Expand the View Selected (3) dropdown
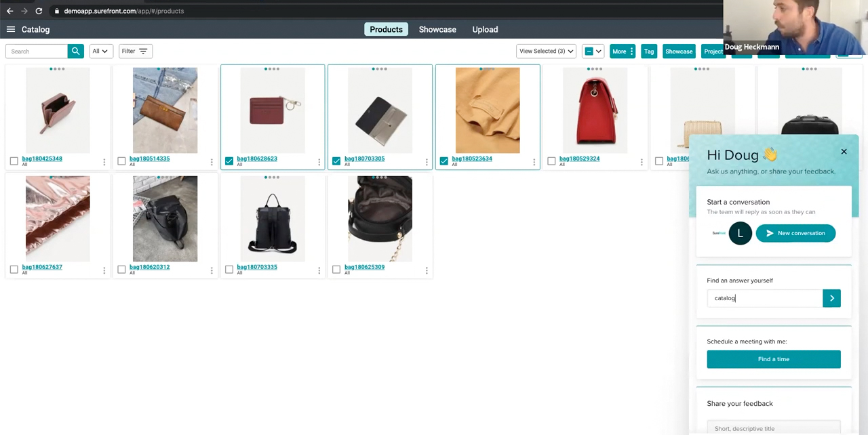868x435 pixels. click(x=546, y=51)
